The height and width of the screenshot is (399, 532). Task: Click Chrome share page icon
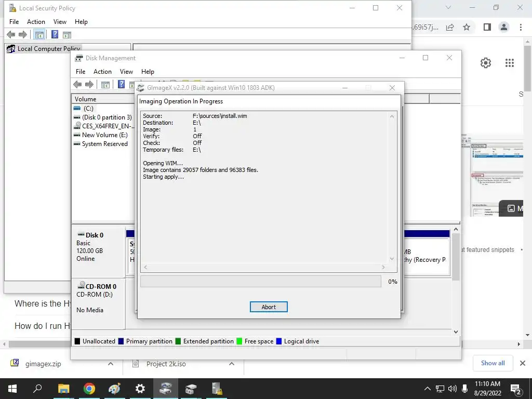tap(450, 27)
